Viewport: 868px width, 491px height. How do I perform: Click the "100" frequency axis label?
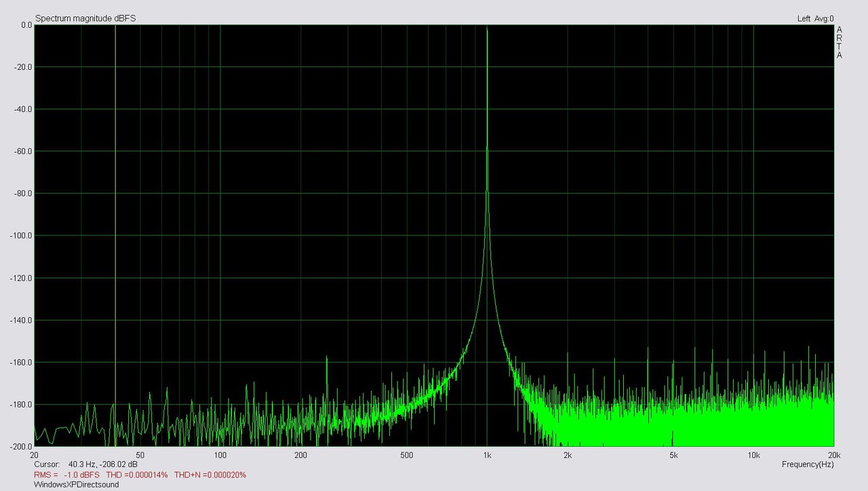220,455
